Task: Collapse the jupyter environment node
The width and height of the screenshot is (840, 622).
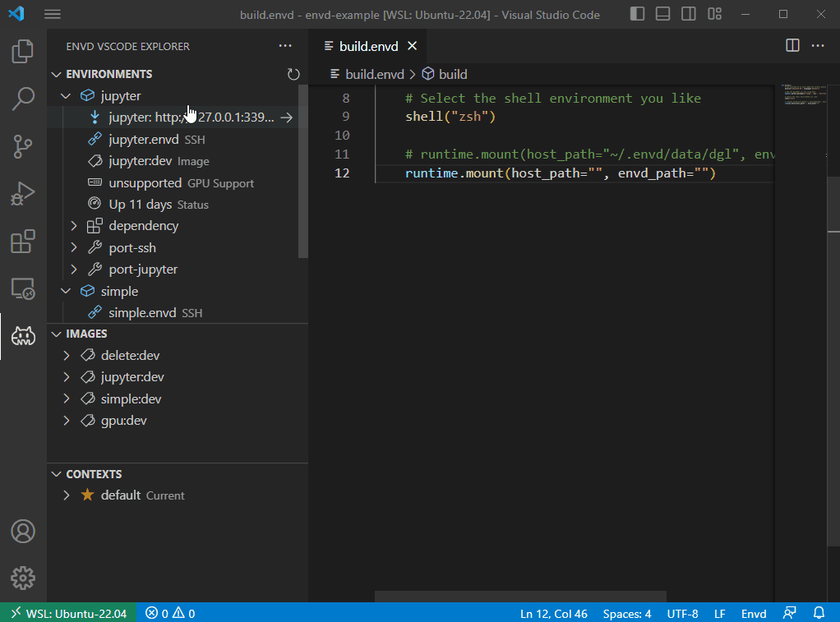Action: (66, 96)
